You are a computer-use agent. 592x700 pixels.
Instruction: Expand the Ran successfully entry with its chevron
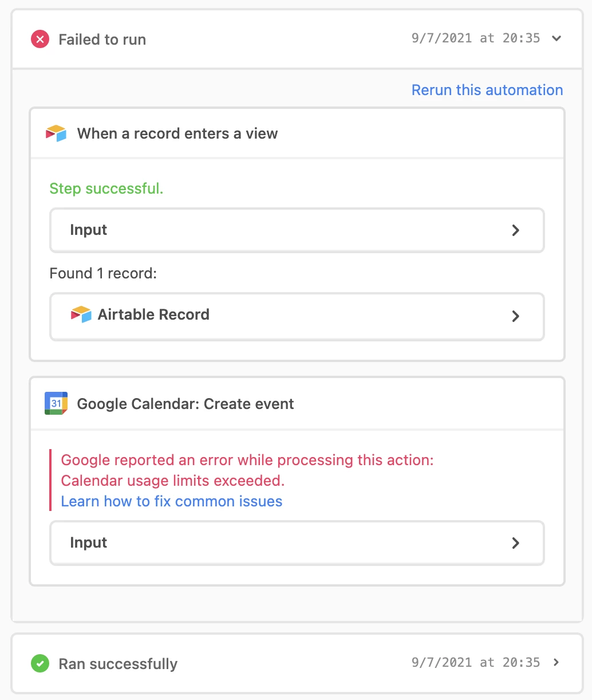557,662
